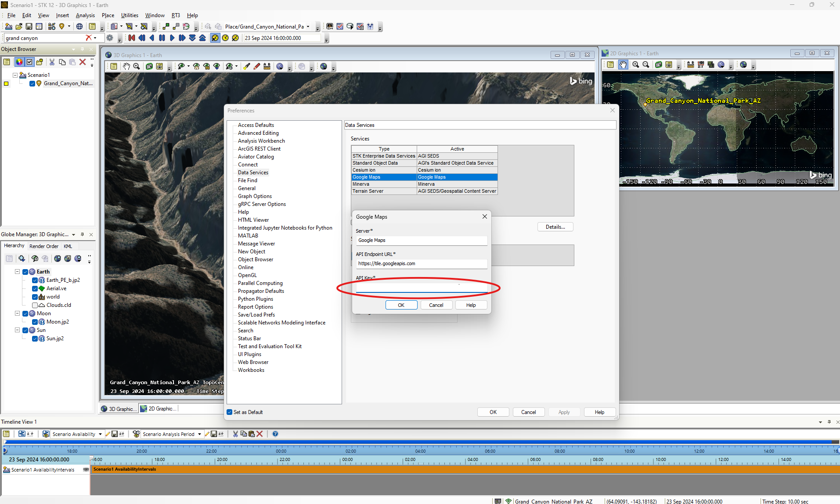This screenshot has width=840, height=504.
Task: Switch to the KML tab
Action: [68, 246]
